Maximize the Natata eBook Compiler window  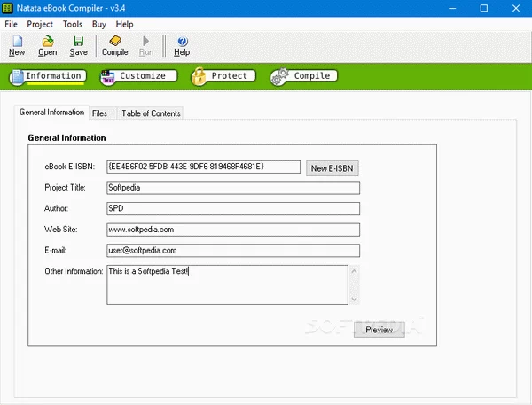(484, 8)
